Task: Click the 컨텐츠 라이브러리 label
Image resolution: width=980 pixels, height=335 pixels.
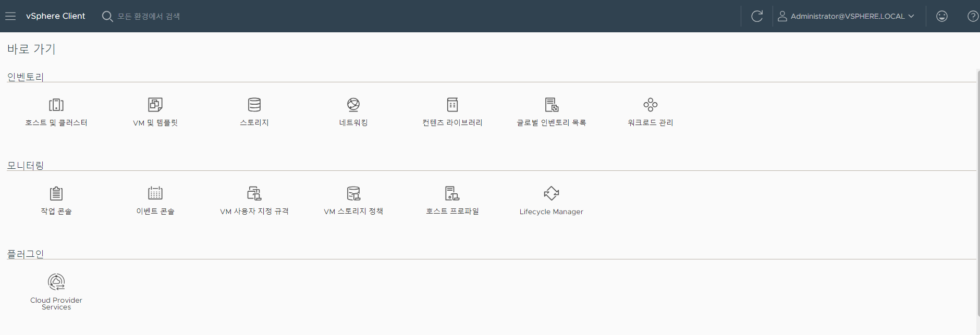Action: tap(452, 123)
